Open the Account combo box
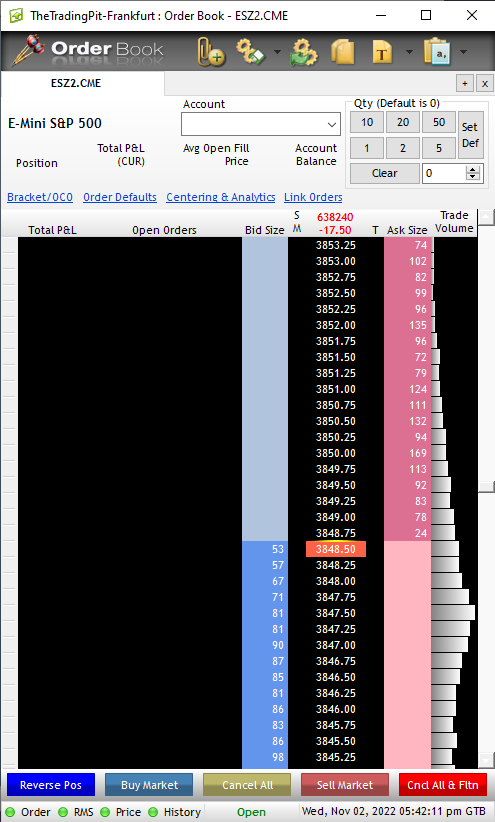This screenshot has width=495, height=822. coord(261,125)
